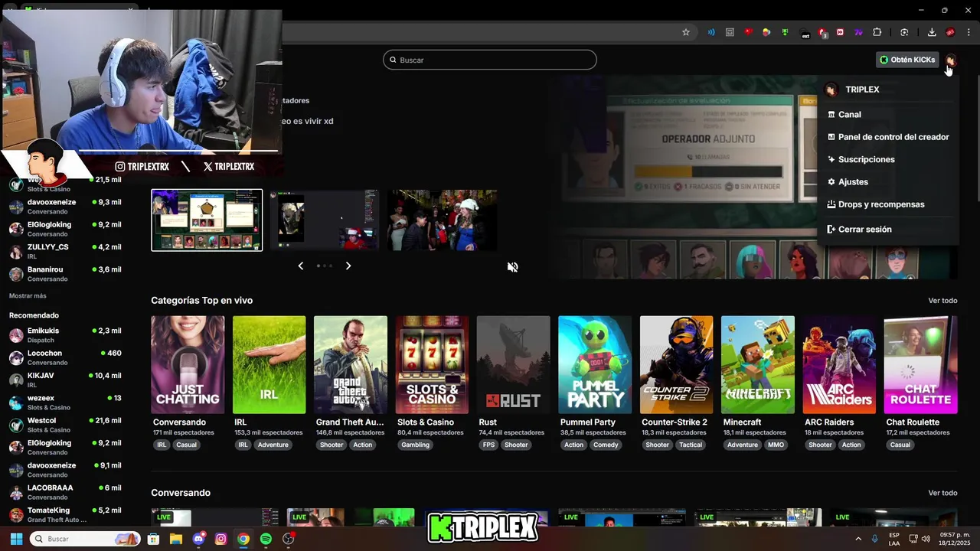Click the Bananirou channel avatar
The image size is (980, 551).
(x=16, y=274)
